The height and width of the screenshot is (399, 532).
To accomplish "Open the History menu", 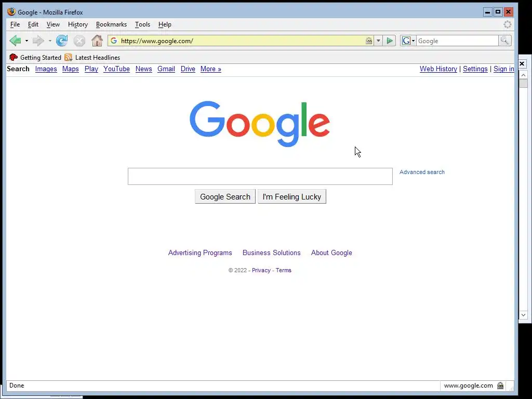I will (x=78, y=24).
